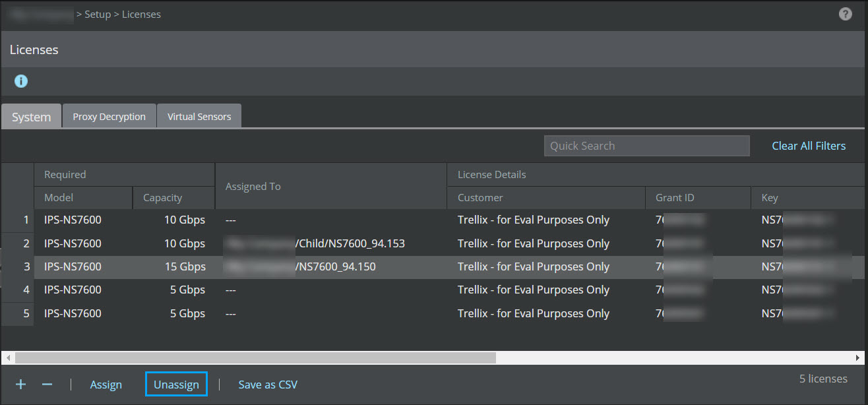
Task: Switch to the System tab
Action: point(31,116)
